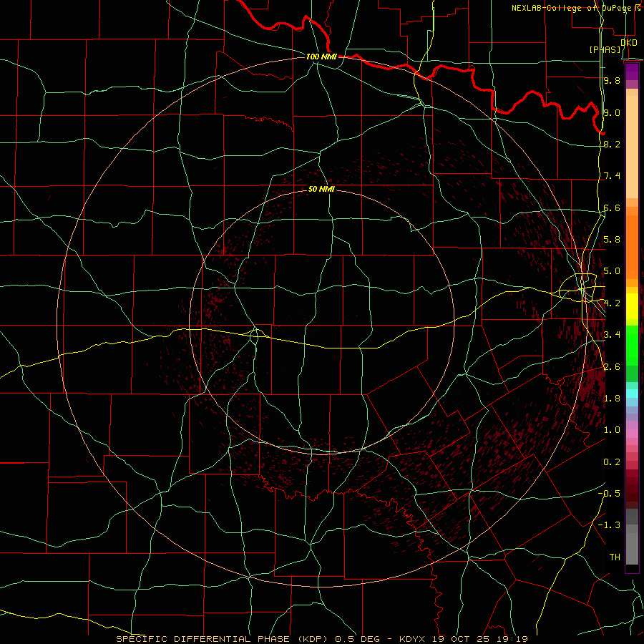
Task: Click the 1.8 scale value
Action: point(612,399)
